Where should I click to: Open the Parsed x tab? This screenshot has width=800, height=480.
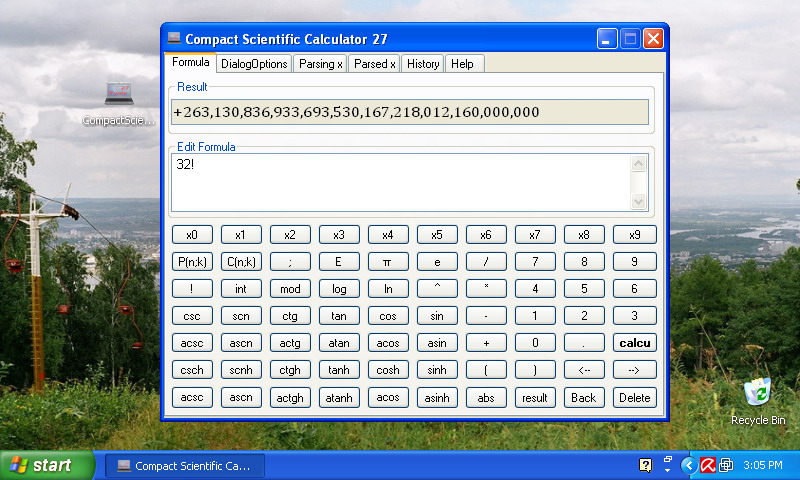point(374,64)
